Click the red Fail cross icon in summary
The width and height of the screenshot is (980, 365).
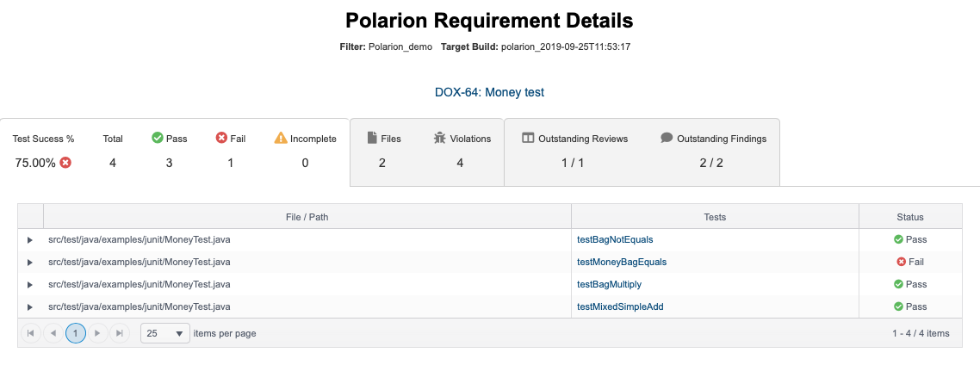(221, 138)
